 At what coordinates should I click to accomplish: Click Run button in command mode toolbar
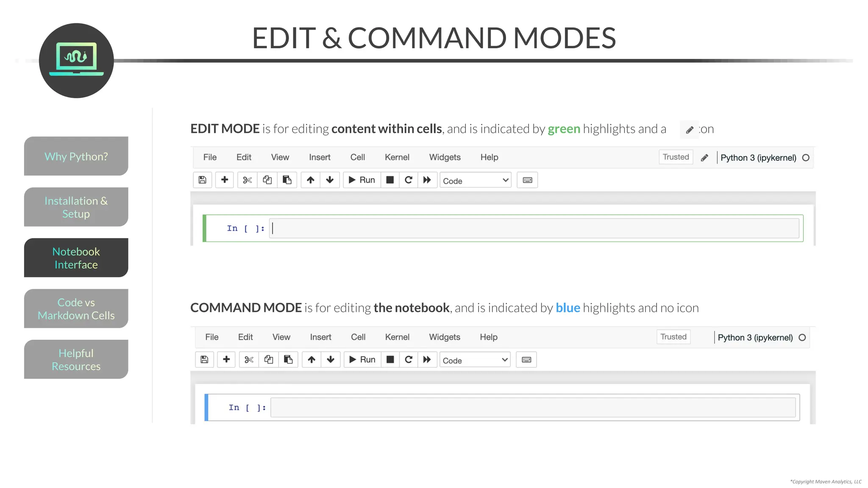coord(362,360)
